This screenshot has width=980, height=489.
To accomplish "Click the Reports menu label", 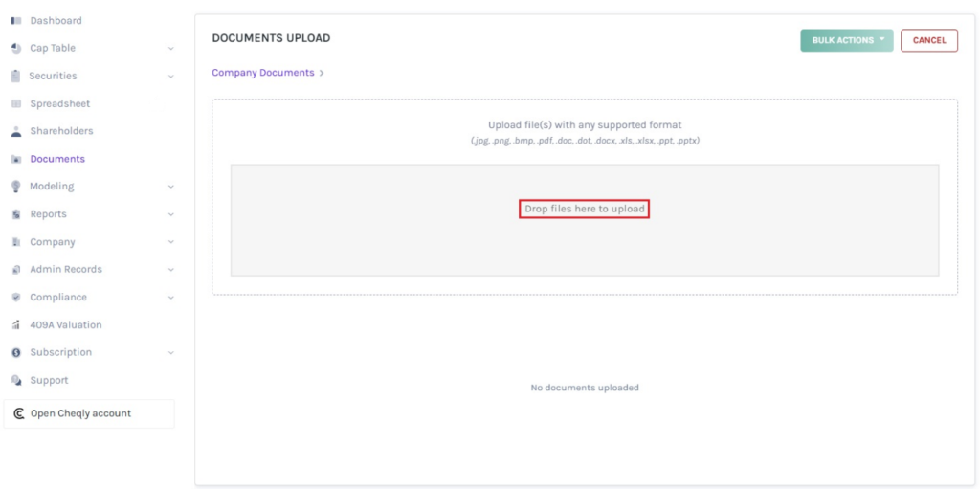I will click(48, 213).
